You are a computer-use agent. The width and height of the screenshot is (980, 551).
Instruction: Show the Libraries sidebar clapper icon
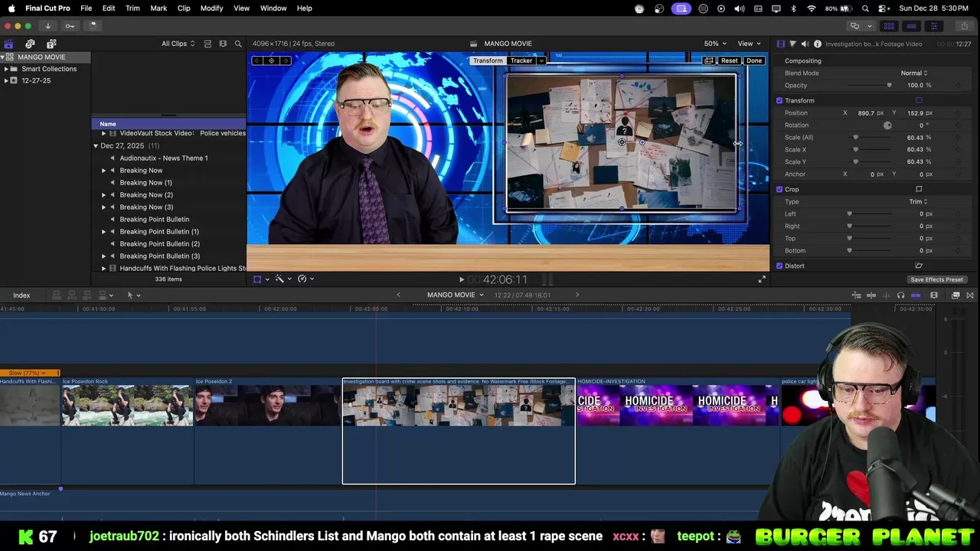point(8,44)
